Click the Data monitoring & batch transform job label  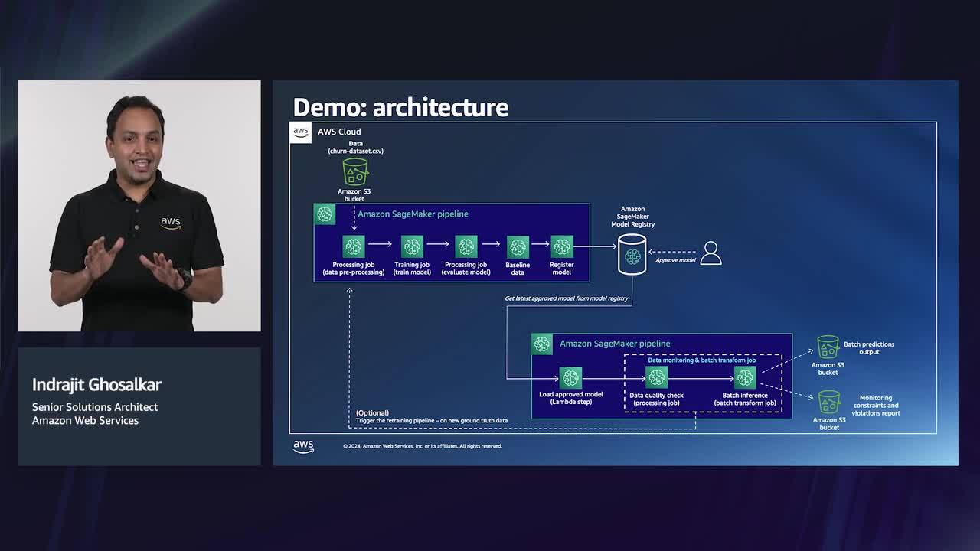pyautogui.click(x=702, y=360)
